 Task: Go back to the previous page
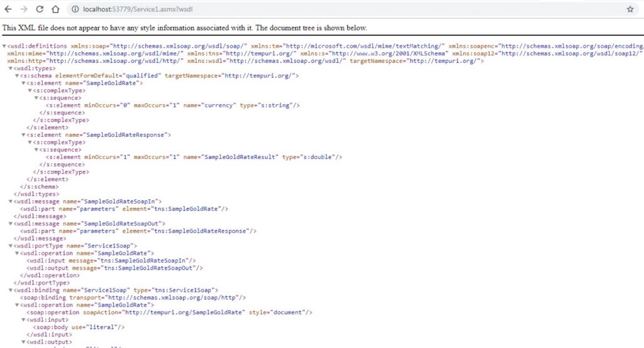pyautogui.click(x=8, y=9)
